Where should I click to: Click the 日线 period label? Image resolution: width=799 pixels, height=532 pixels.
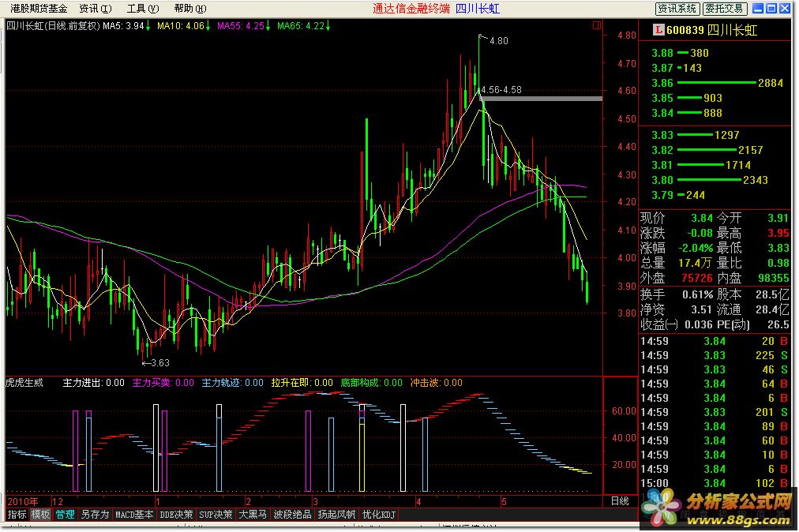coord(620,501)
